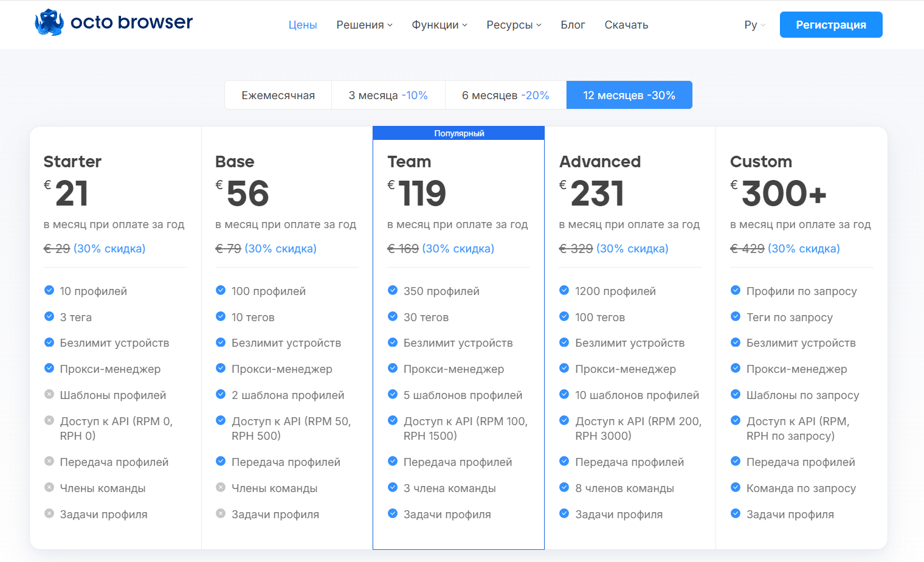The height and width of the screenshot is (562, 924).
Task: Select the 12 месяцев -30% billing tab
Action: pyautogui.click(x=629, y=95)
